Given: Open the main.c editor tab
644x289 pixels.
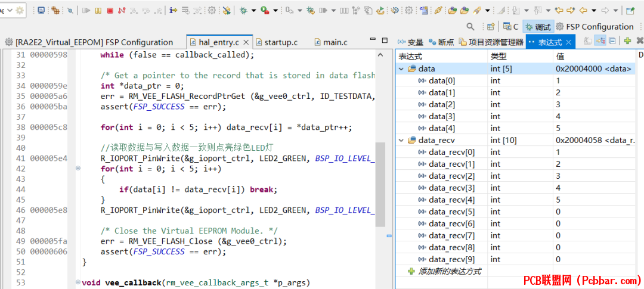Looking at the screenshot, I should click(x=331, y=42).
